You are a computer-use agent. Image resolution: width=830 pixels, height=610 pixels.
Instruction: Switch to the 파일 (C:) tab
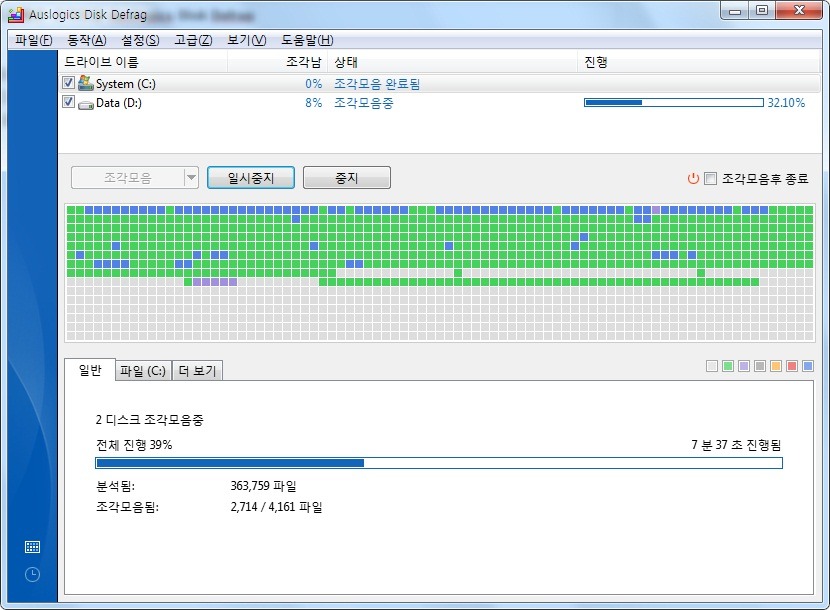tap(143, 371)
